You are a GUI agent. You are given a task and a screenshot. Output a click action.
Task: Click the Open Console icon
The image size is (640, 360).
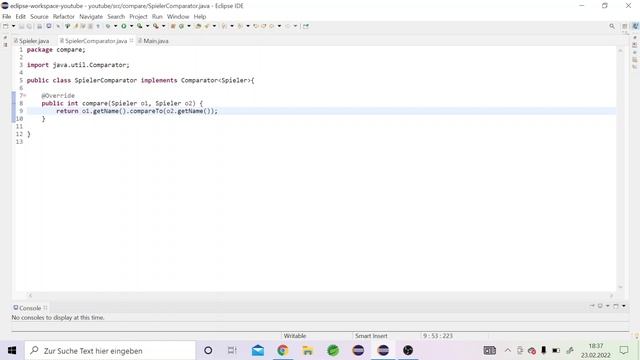(x=616, y=306)
